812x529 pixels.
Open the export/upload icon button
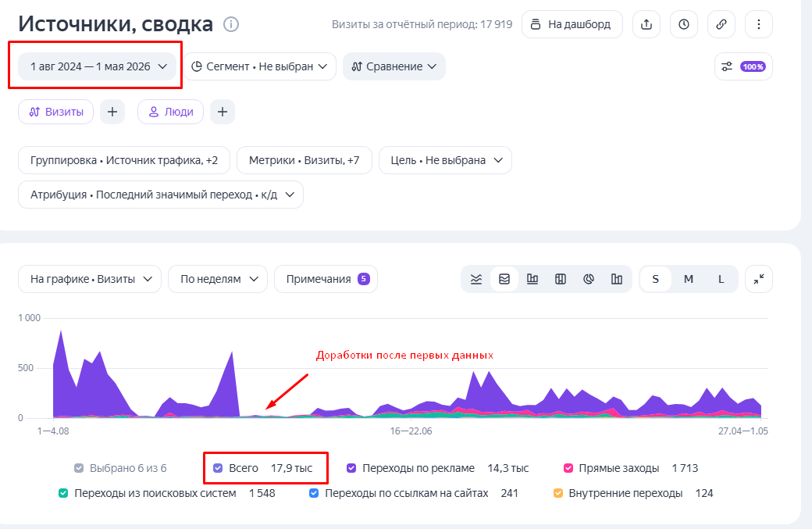(x=646, y=24)
